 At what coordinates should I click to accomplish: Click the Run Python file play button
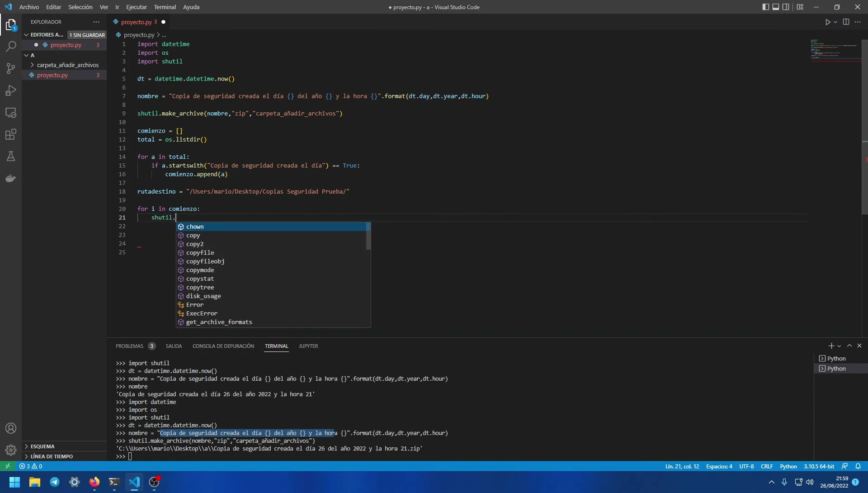coord(827,22)
